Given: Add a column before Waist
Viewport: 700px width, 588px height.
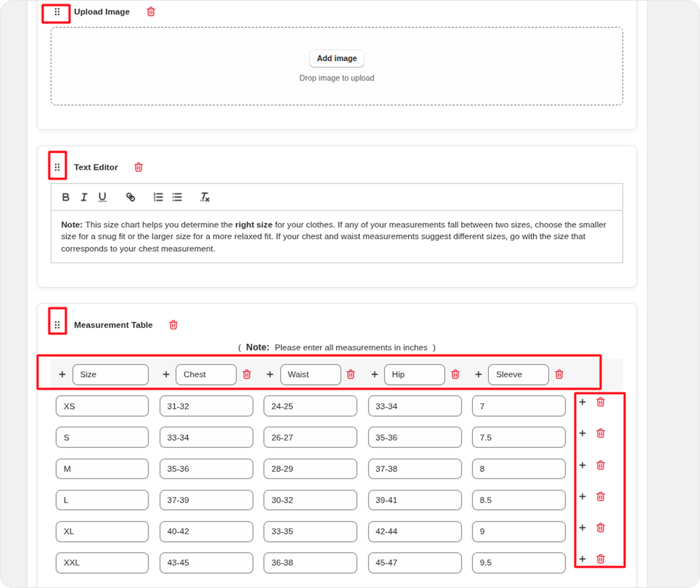Looking at the screenshot, I should click(x=270, y=374).
